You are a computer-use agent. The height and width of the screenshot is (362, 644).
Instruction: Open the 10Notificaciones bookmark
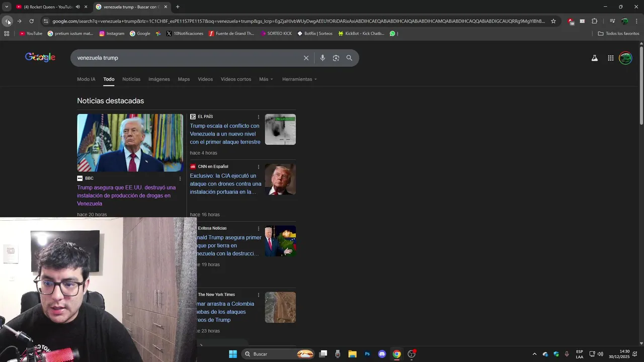click(x=185, y=34)
